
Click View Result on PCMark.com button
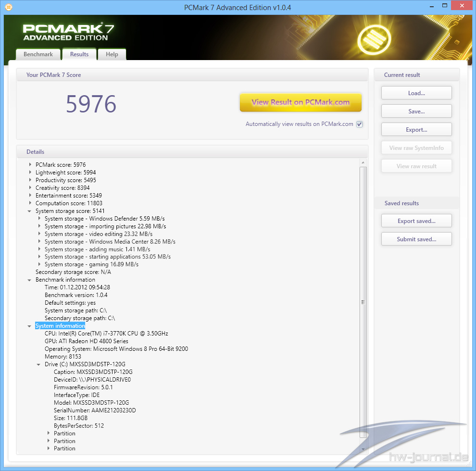[301, 102]
